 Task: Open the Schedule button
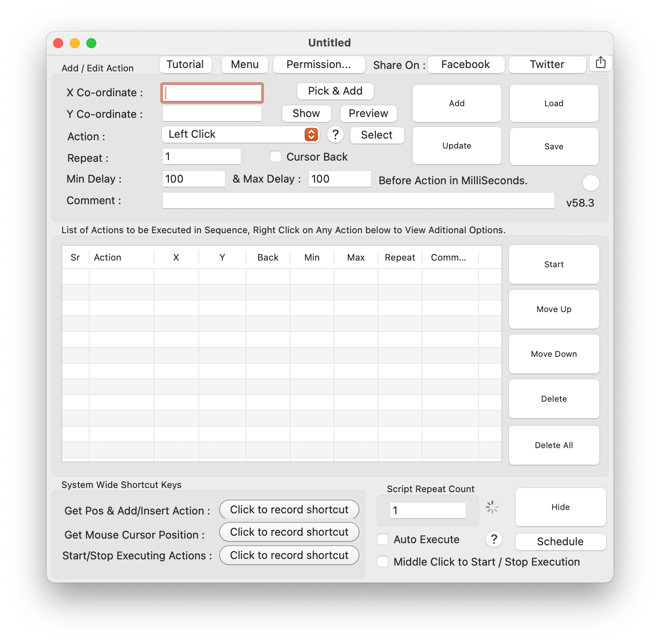coord(560,542)
